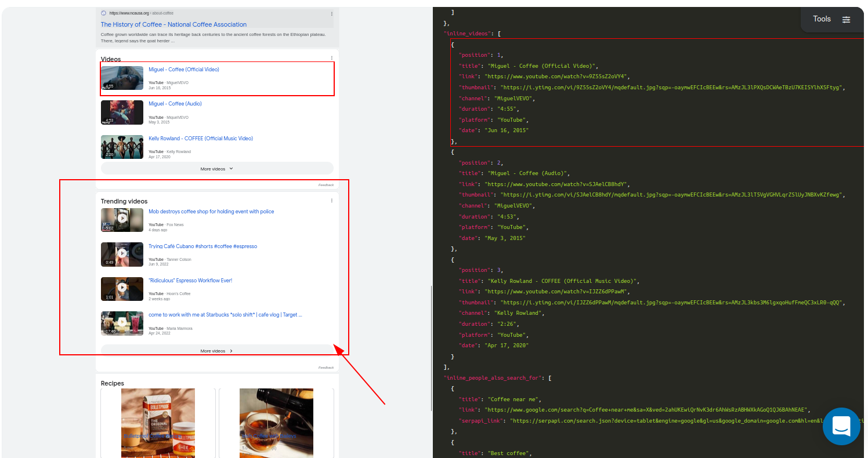Click the site globe icon beside ncausa.org
868x458 pixels.
coord(103,13)
